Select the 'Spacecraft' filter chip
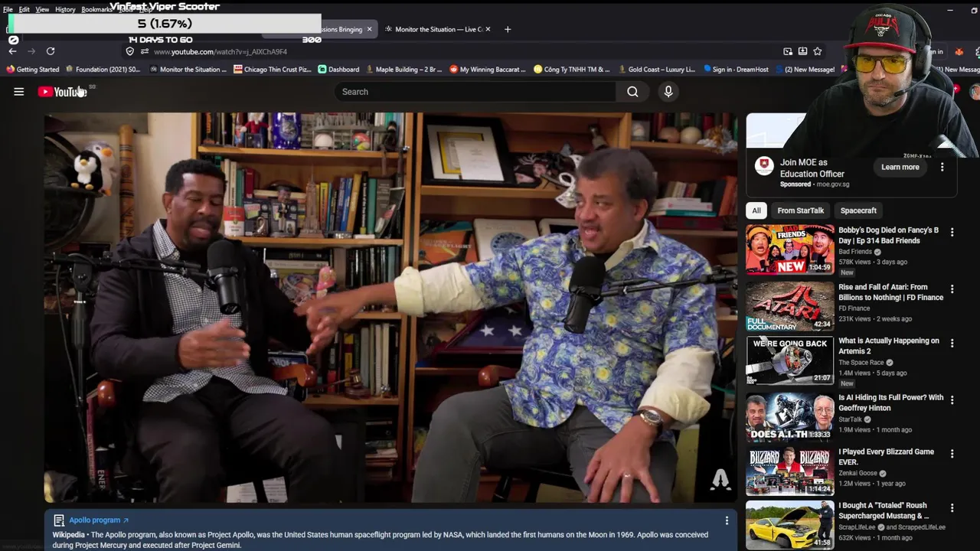This screenshot has height=551, width=980. pos(858,210)
